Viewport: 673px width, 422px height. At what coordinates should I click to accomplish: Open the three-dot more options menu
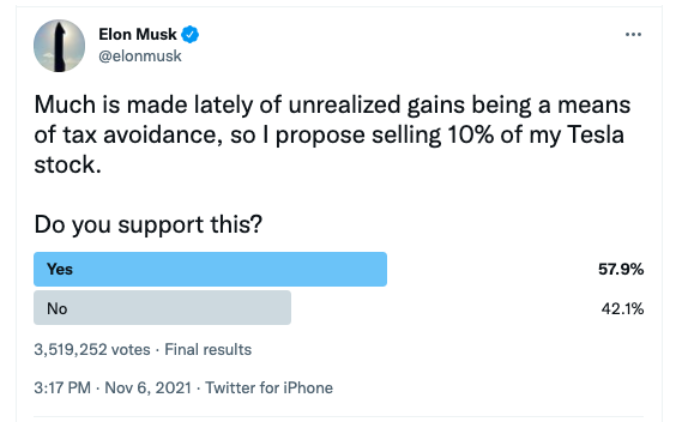(x=633, y=34)
